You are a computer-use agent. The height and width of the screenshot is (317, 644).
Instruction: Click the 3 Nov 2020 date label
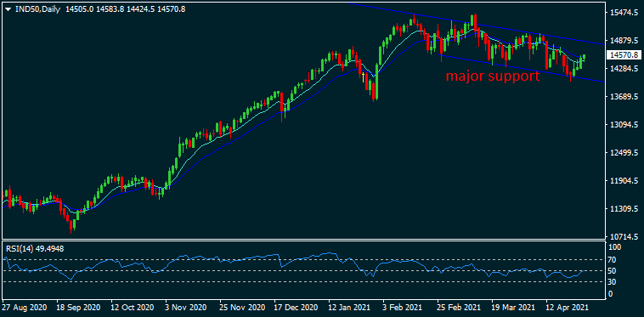pos(185,307)
